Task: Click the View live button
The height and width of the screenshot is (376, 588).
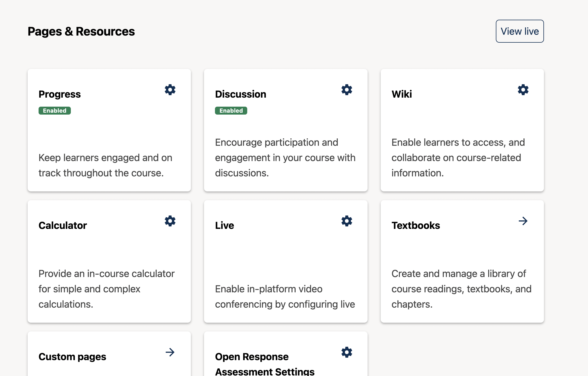Action: (519, 31)
